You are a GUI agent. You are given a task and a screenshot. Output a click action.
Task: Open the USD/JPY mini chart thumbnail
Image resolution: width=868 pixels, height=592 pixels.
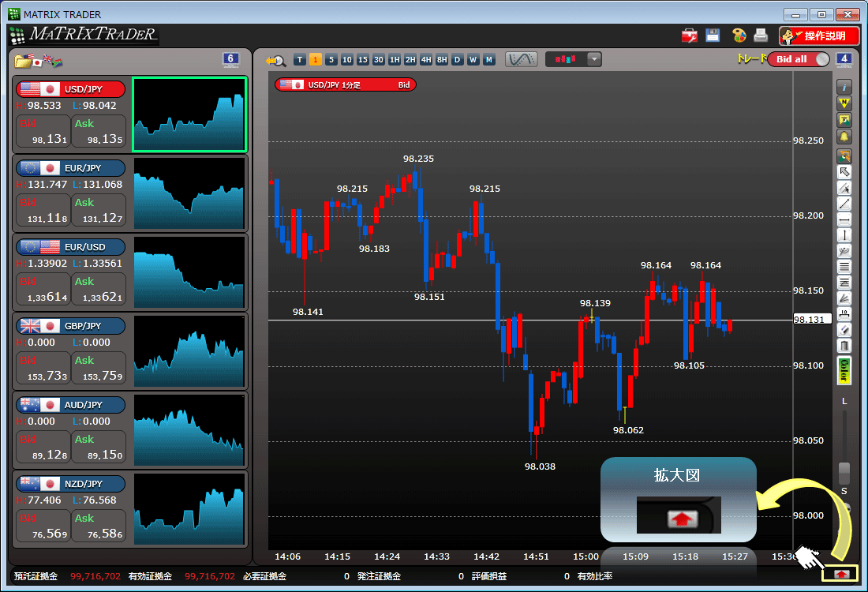tap(189, 114)
